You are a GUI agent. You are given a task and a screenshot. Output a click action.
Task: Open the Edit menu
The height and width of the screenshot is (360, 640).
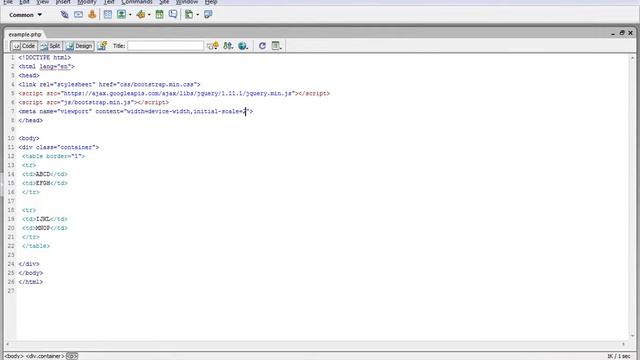pyautogui.click(x=24, y=2)
